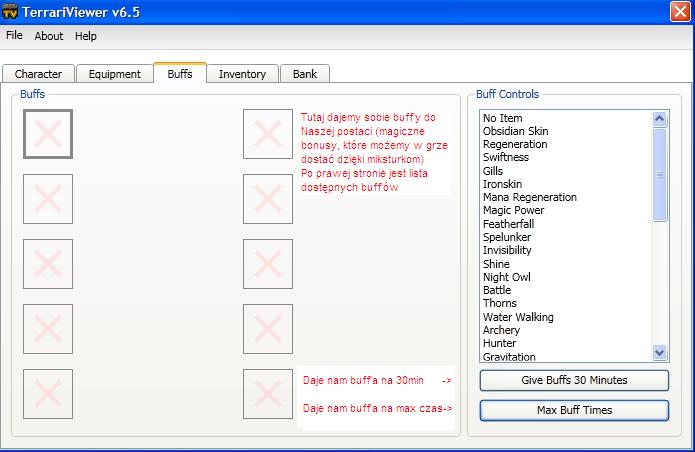Click Give Buffs 30 Minutes button

coord(574,380)
